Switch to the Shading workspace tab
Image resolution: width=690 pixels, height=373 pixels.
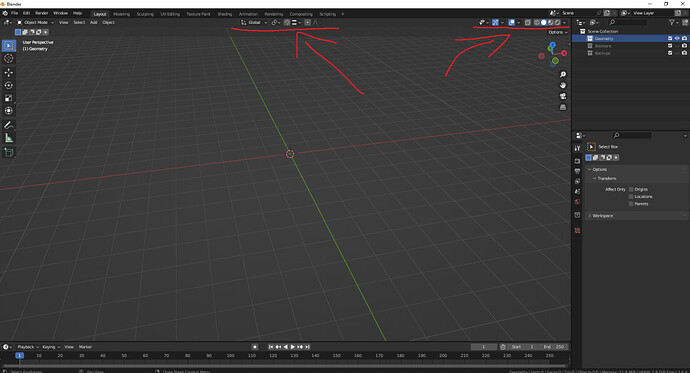[x=224, y=14]
